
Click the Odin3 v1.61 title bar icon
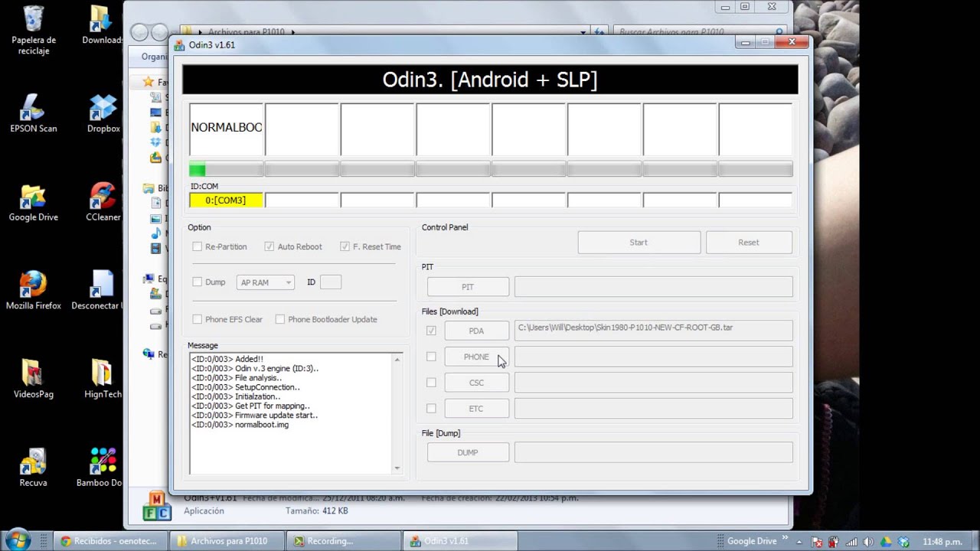pyautogui.click(x=179, y=45)
